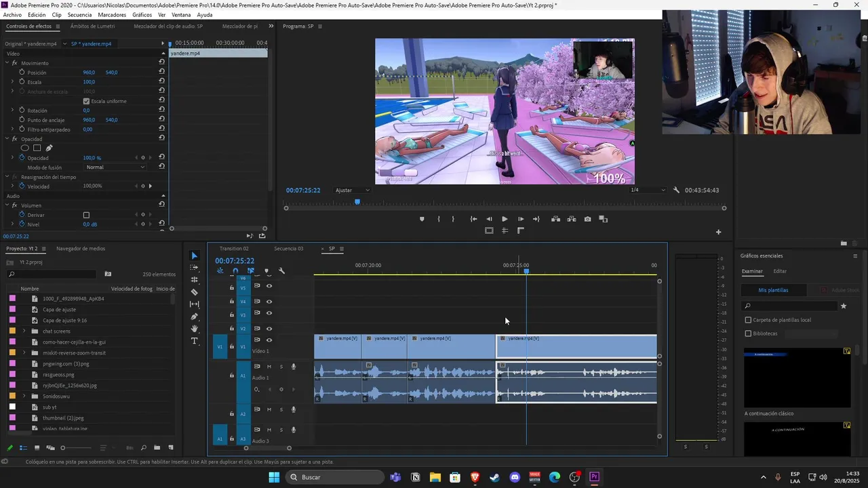Select rectangle mask tool under Opacidad
The height and width of the screenshot is (488, 868).
pyautogui.click(x=37, y=148)
